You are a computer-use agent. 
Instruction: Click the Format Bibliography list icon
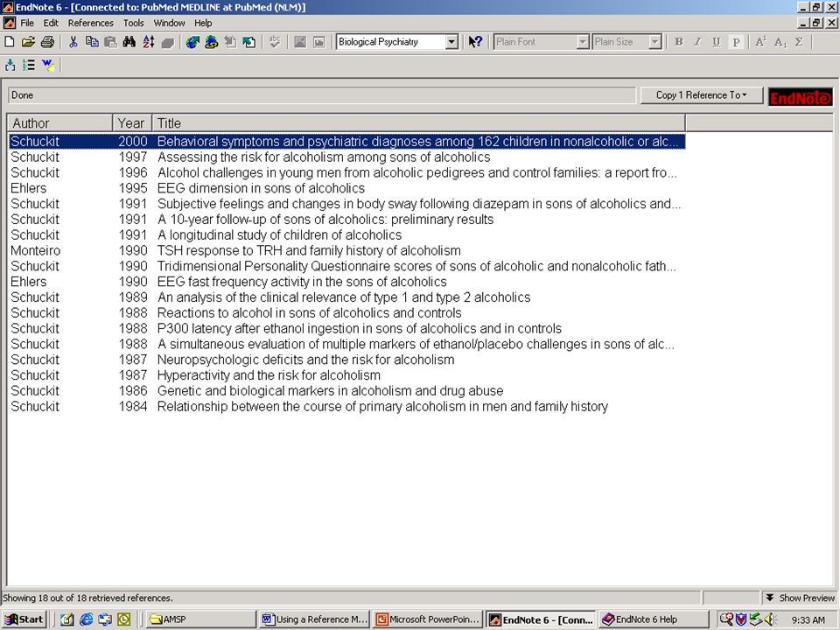click(29, 66)
